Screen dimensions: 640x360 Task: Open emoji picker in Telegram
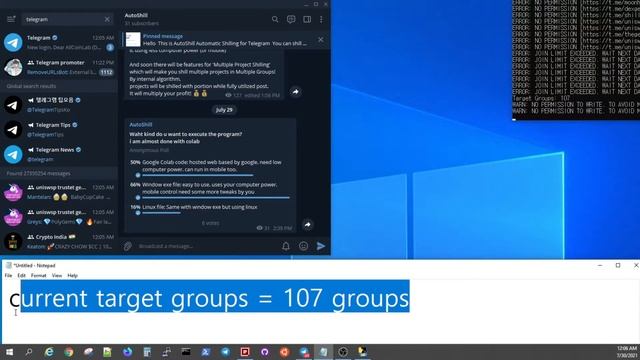click(303, 246)
